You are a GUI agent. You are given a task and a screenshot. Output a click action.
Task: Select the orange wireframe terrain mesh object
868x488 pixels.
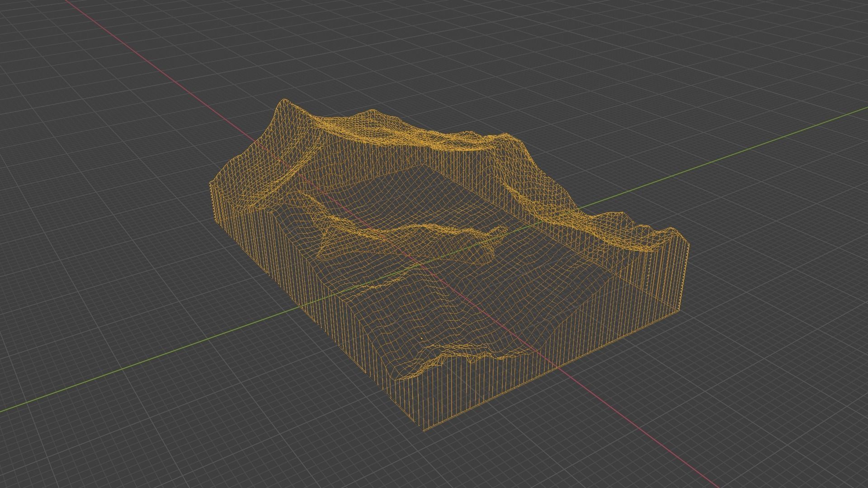point(449,264)
